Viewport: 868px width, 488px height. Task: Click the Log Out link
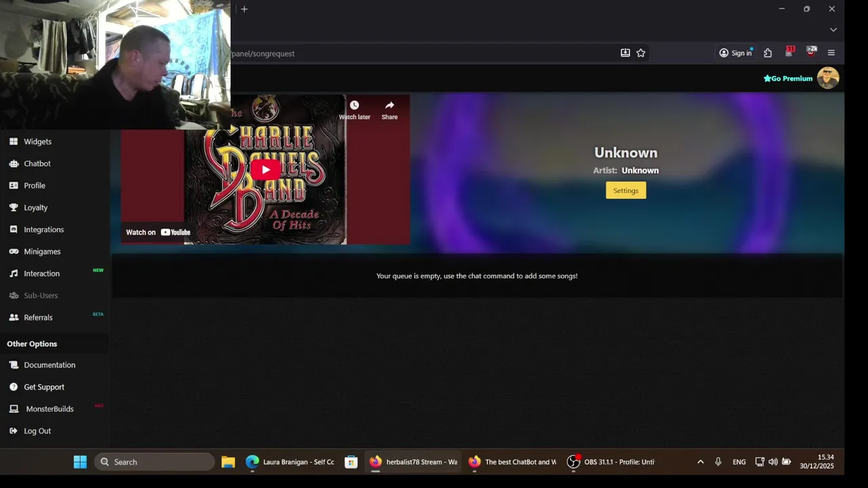(x=37, y=431)
